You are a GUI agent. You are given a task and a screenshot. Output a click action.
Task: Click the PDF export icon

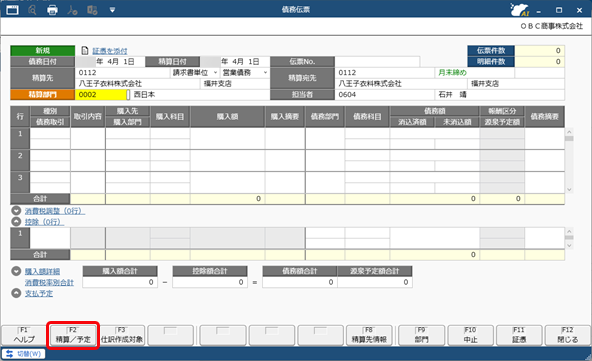point(72,10)
